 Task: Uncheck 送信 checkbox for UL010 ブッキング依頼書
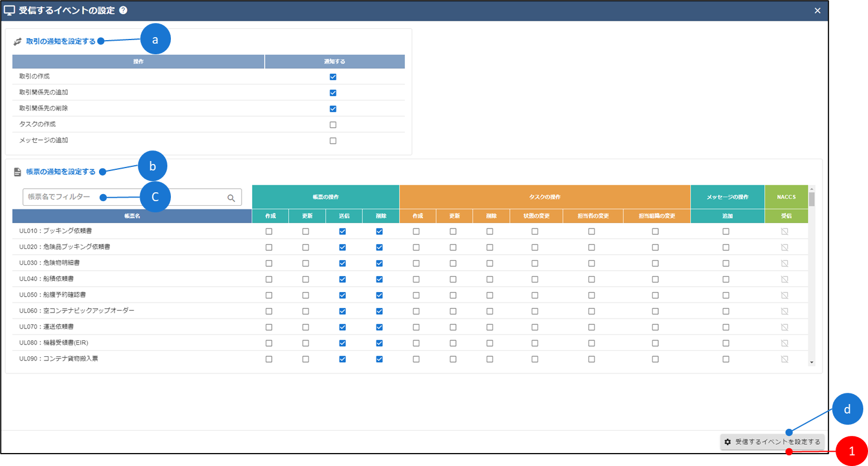coord(342,232)
